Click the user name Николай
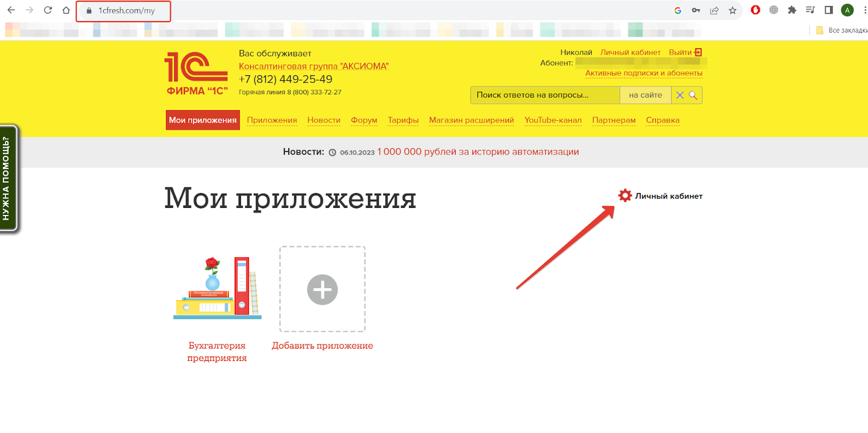 point(576,53)
